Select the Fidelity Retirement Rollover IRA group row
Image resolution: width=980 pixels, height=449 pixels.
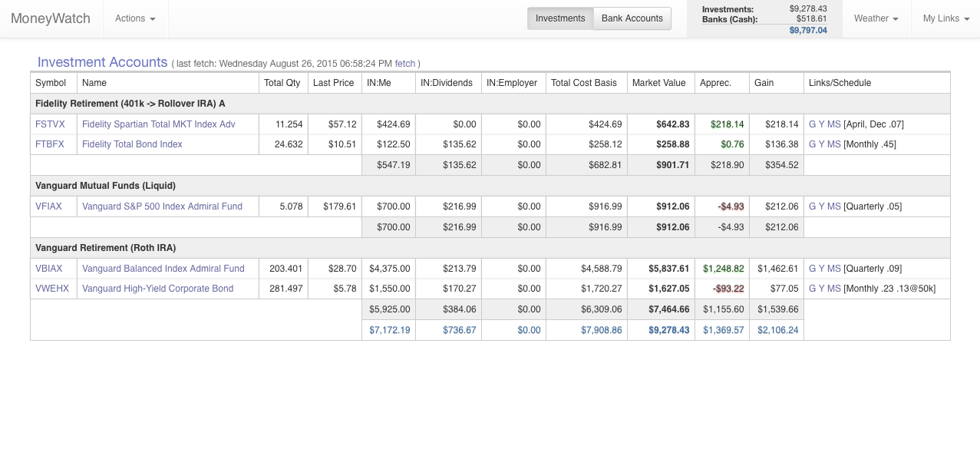[490, 104]
